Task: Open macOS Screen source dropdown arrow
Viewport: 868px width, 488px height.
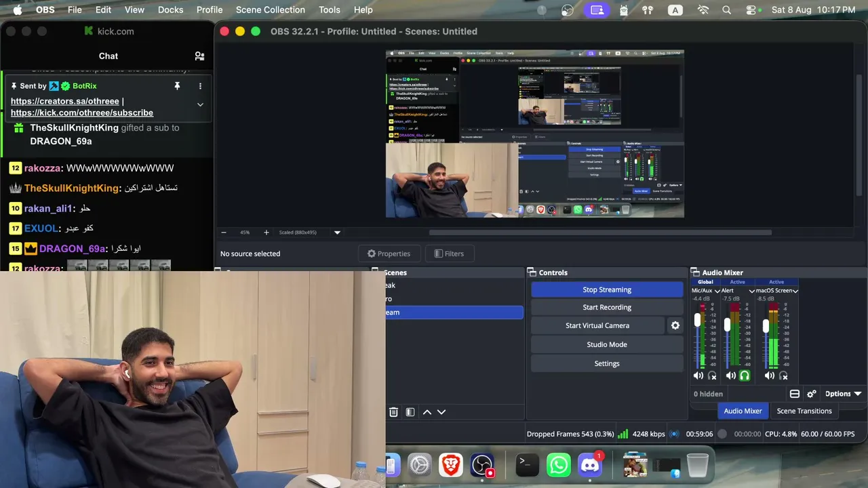Action: click(795, 291)
